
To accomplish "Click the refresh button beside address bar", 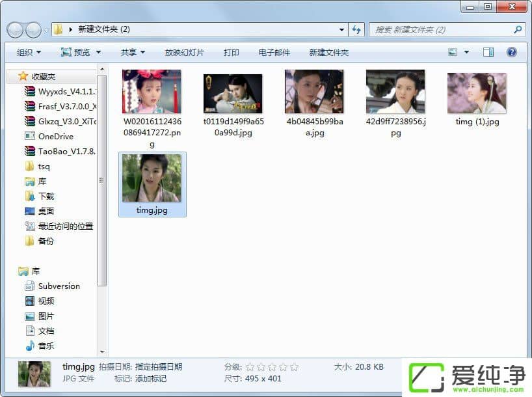I will pyautogui.click(x=356, y=29).
